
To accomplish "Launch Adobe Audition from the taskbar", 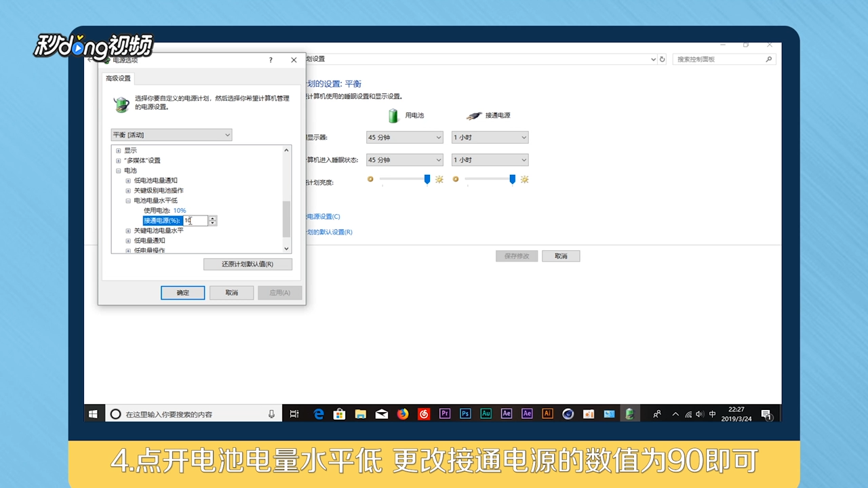I will pyautogui.click(x=486, y=413).
